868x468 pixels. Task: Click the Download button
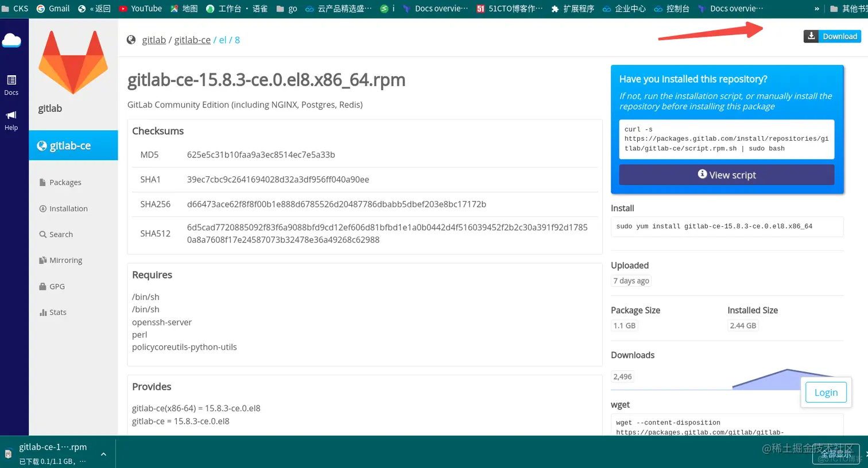click(832, 36)
